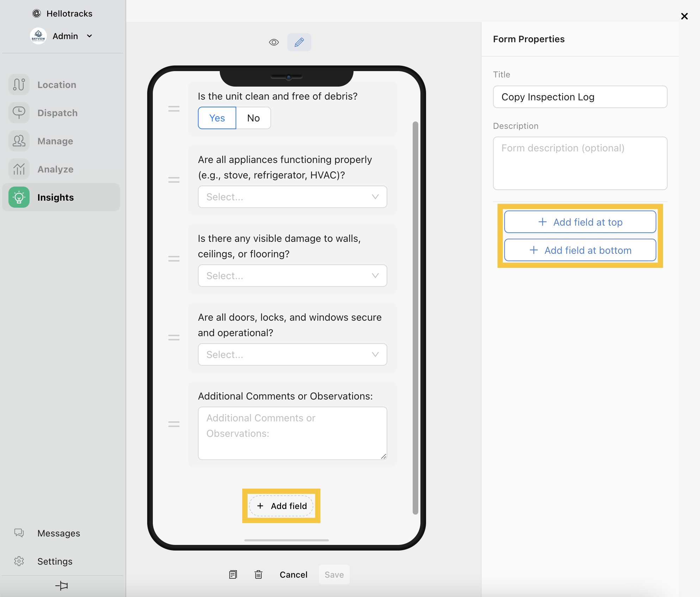Click Add field at top button
The width and height of the screenshot is (700, 597).
pyautogui.click(x=580, y=222)
